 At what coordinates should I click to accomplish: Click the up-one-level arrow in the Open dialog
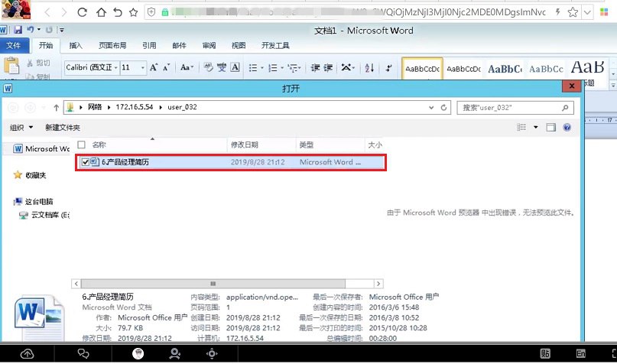click(57, 107)
